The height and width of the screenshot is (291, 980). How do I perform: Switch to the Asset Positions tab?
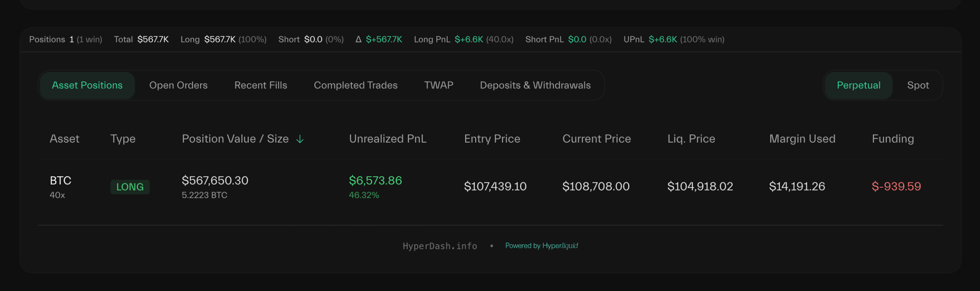tap(87, 85)
